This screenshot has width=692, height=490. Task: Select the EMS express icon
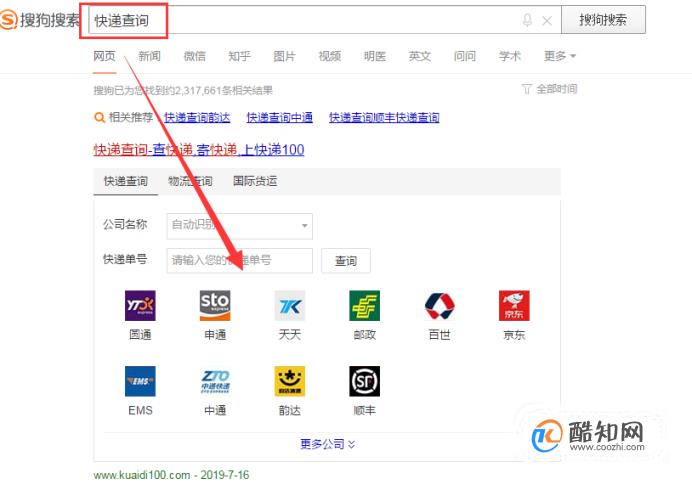(x=140, y=381)
